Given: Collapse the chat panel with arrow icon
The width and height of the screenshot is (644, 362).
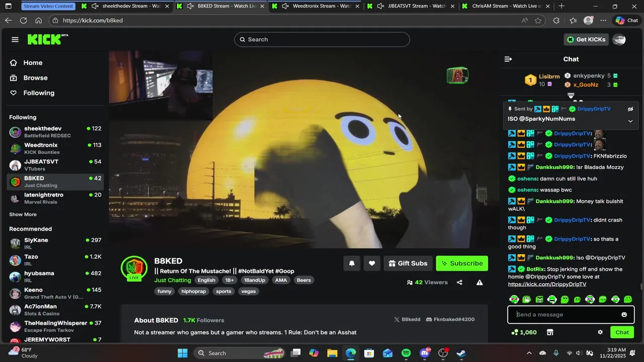Looking at the screenshot, I should [x=508, y=59].
